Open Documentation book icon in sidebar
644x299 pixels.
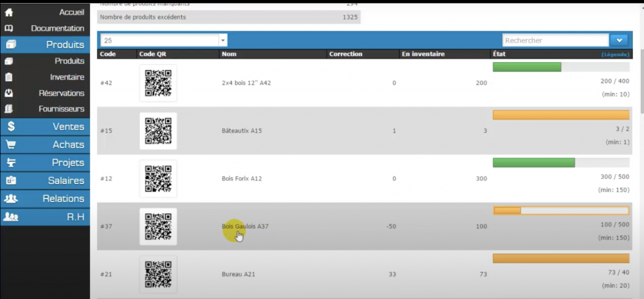[9, 28]
